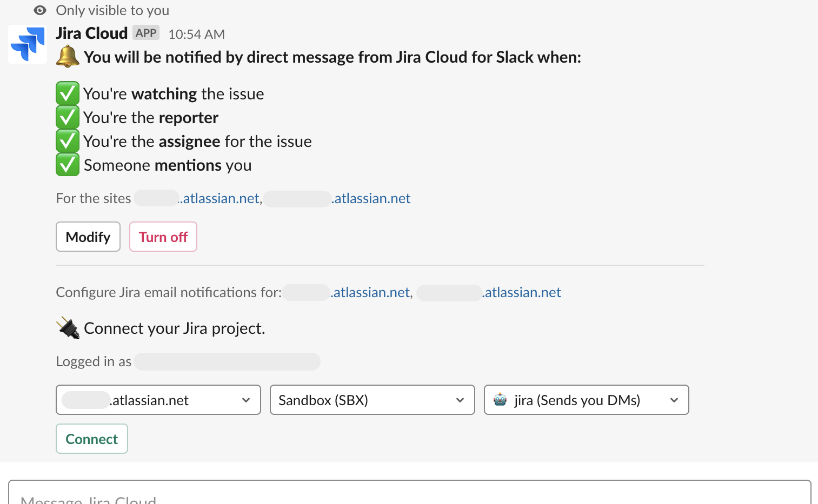Viewport: 818px width, 504px height.
Task: Expand the Sandbox (SBX) project dropdown
Action: 372,400
